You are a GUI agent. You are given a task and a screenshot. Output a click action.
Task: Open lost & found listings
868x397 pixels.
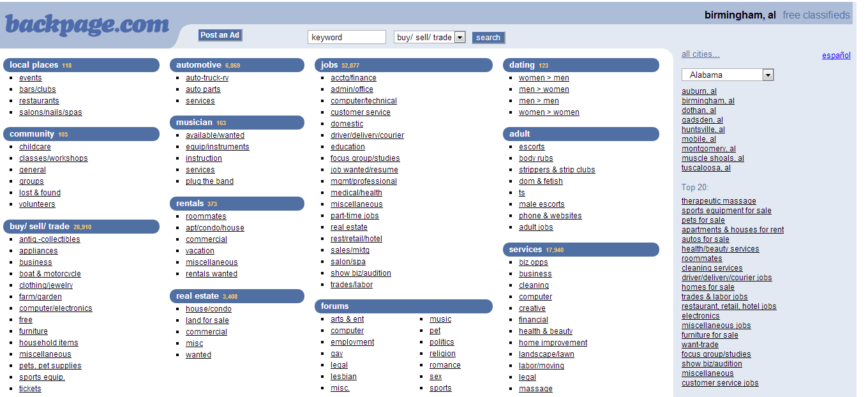40,193
